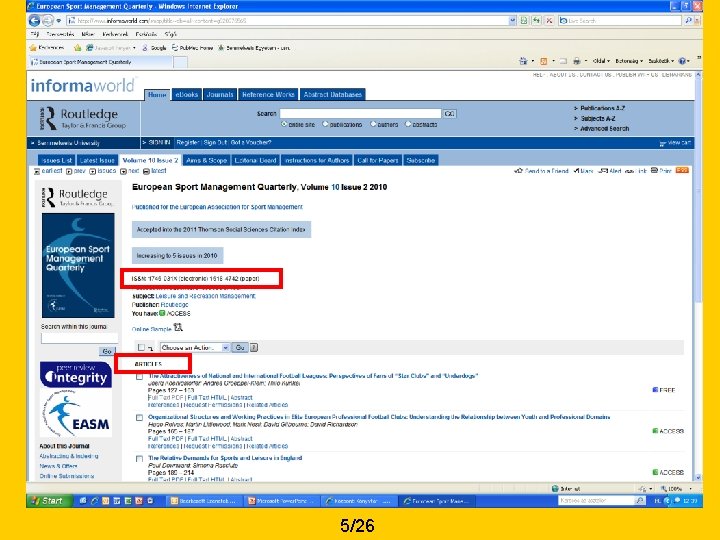Open the Online Sample icon
Viewport: 720px width, 540px height.
(178, 327)
